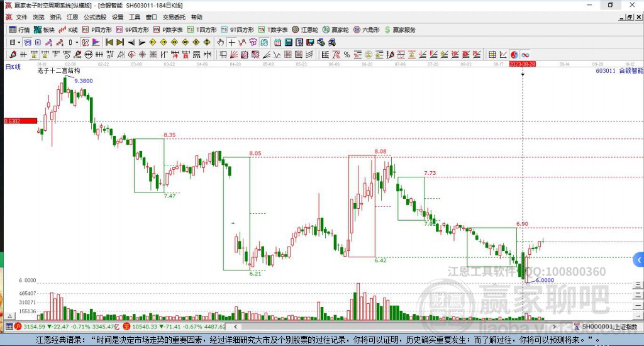Expand the volume panel up-arrow button
644x346 pixels.
tap(10, 316)
